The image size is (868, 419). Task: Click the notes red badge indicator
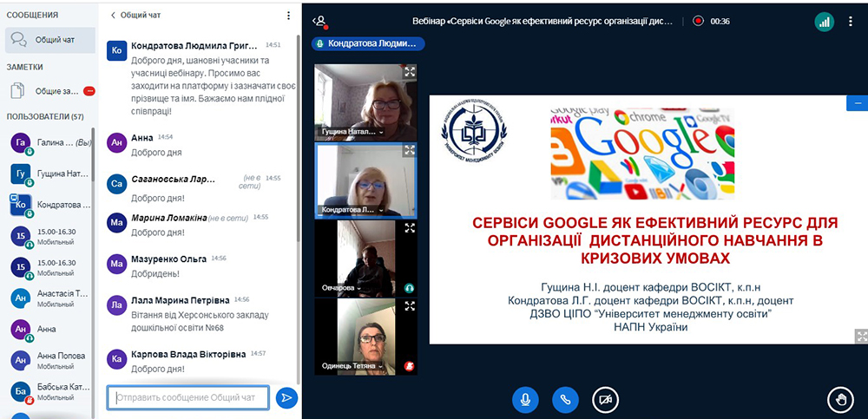[89, 91]
